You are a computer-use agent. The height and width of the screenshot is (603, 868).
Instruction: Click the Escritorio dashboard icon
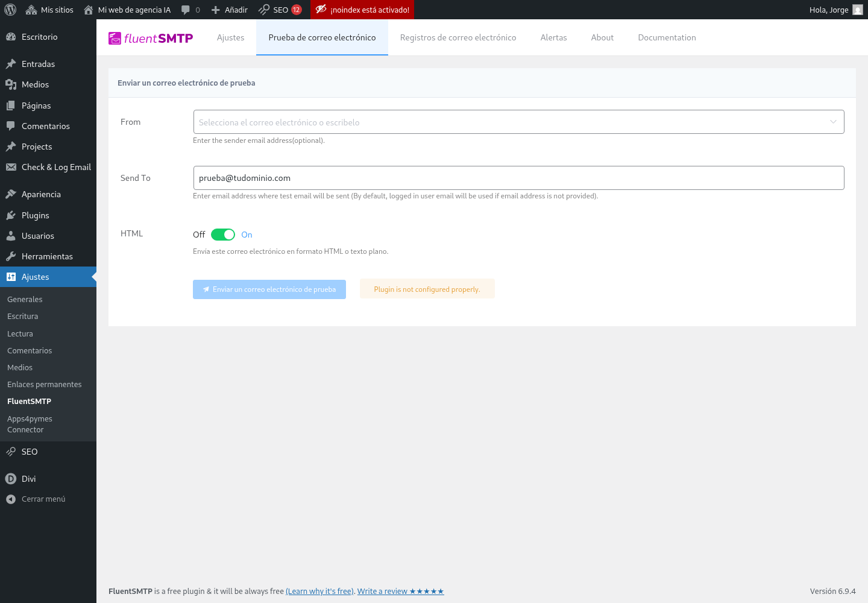(11, 37)
